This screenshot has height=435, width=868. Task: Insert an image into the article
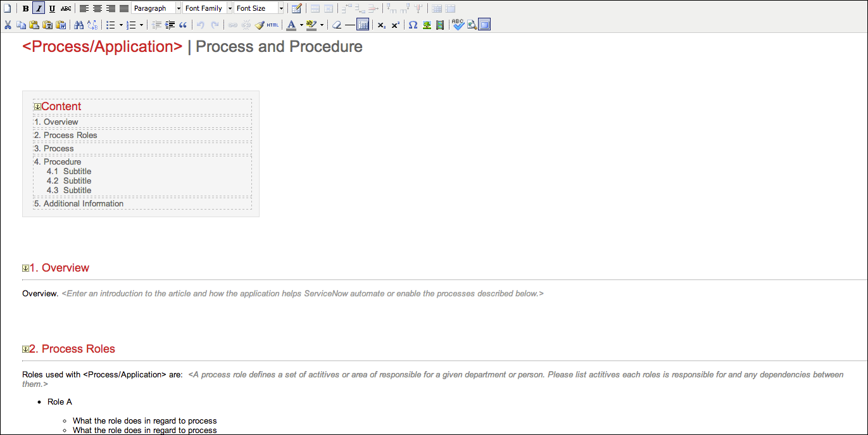[x=427, y=25]
